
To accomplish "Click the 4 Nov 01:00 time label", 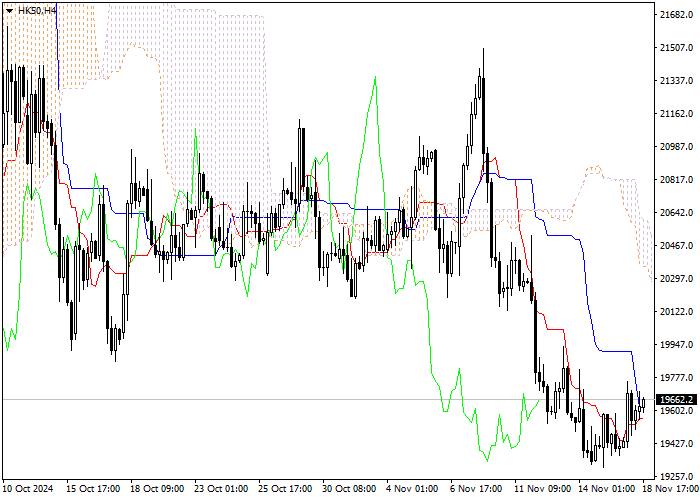I will 412,489.
